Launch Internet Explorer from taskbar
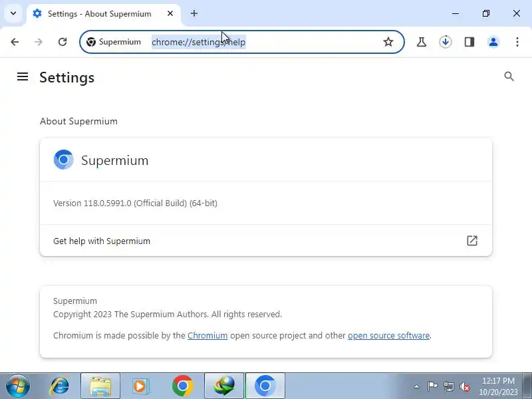The width and height of the screenshot is (532, 399). (60, 386)
